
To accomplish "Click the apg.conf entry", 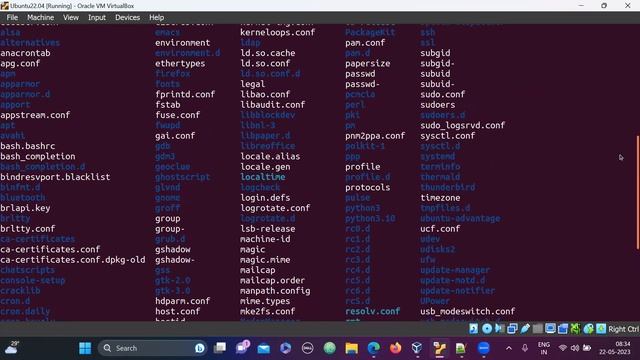I will (x=20, y=64).
